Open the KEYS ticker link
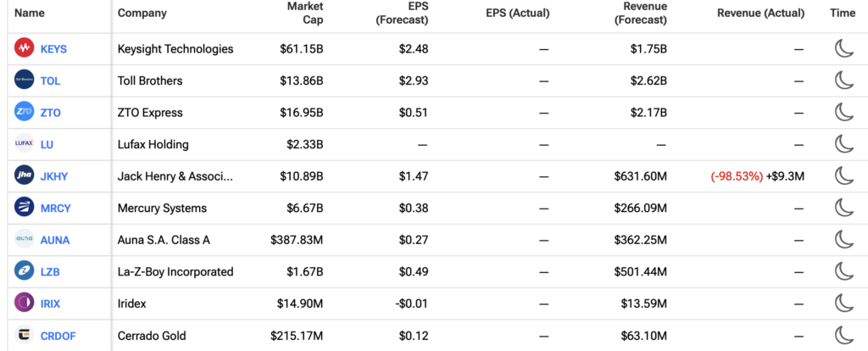This screenshot has width=868, height=351. [53, 49]
